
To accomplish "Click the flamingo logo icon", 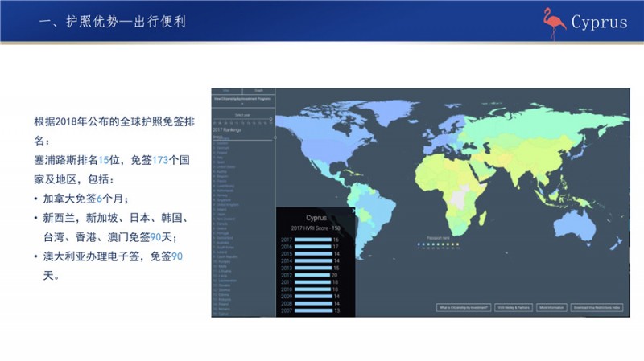I will pos(554,20).
